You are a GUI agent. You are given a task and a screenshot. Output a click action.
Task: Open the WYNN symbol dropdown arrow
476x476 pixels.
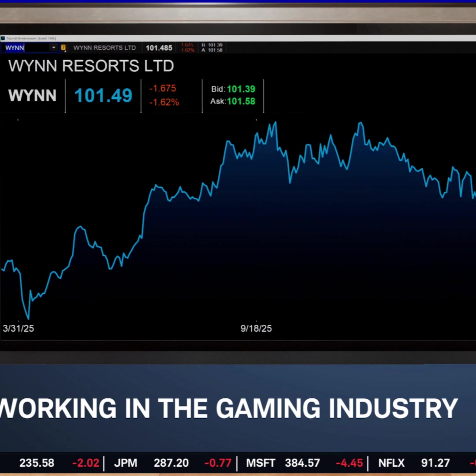click(x=53, y=48)
